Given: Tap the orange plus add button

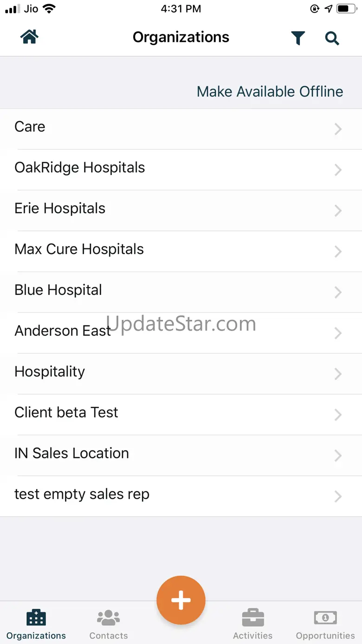Looking at the screenshot, I should click(181, 600).
